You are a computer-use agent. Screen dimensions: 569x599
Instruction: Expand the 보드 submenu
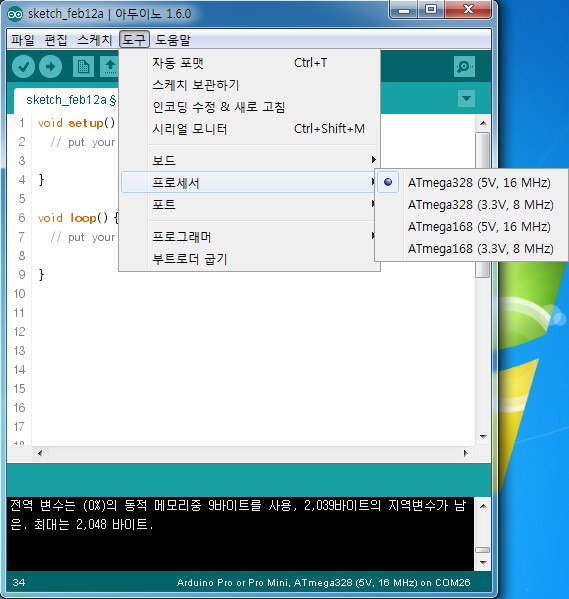click(x=250, y=160)
